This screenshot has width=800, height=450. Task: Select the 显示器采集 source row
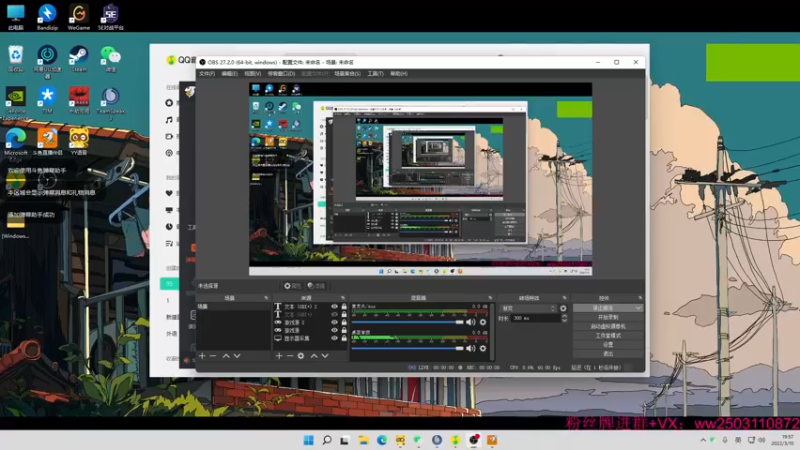311,338
